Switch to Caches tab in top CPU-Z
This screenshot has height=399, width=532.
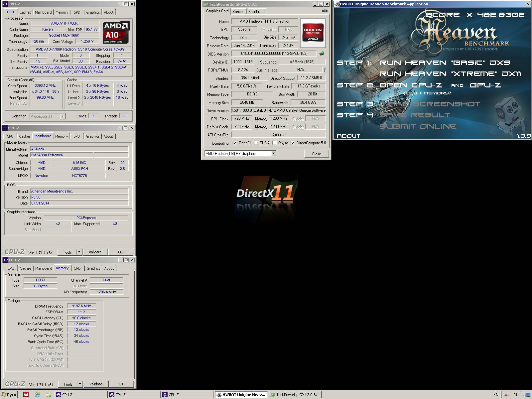coord(25,12)
